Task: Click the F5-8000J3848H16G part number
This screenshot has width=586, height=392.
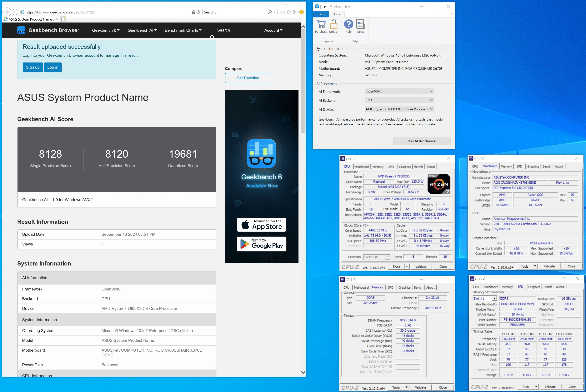Action: 517,320
